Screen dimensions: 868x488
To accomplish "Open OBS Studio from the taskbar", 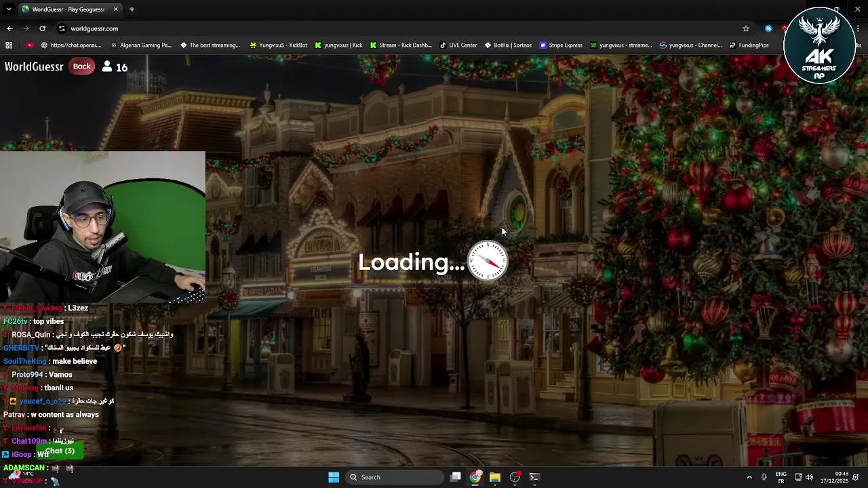I will point(515,477).
